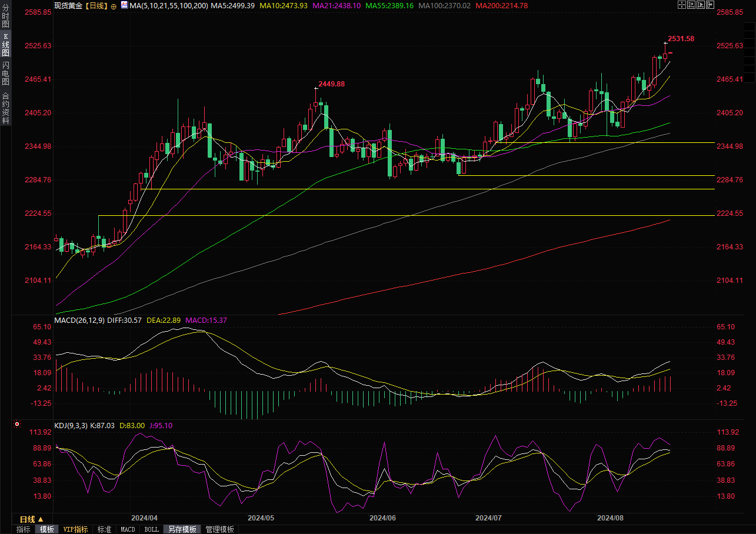Click the MA indicator chart icon
Image resolution: width=756 pixels, height=534 pixels.
(x=124, y=5)
